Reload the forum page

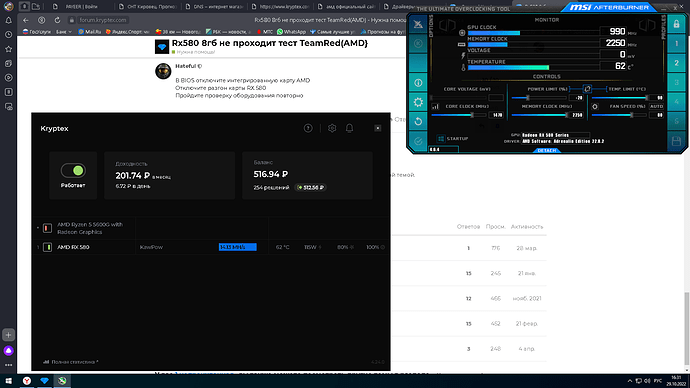click(57, 20)
